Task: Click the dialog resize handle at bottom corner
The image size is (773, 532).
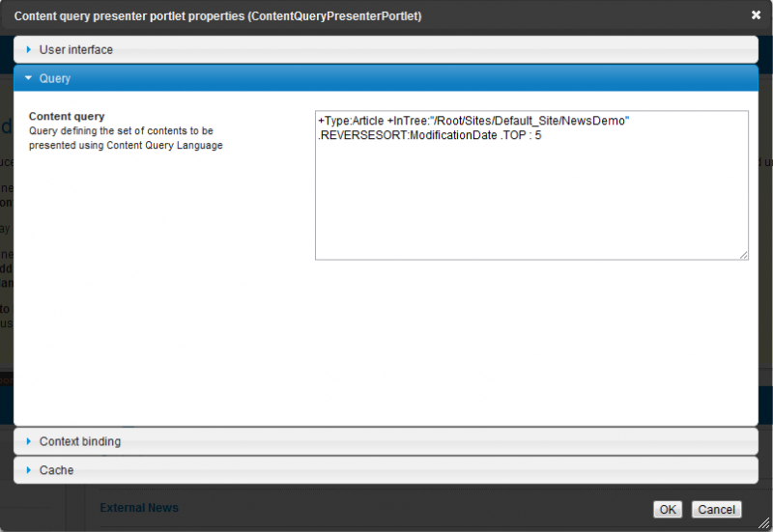Action: coord(763,523)
